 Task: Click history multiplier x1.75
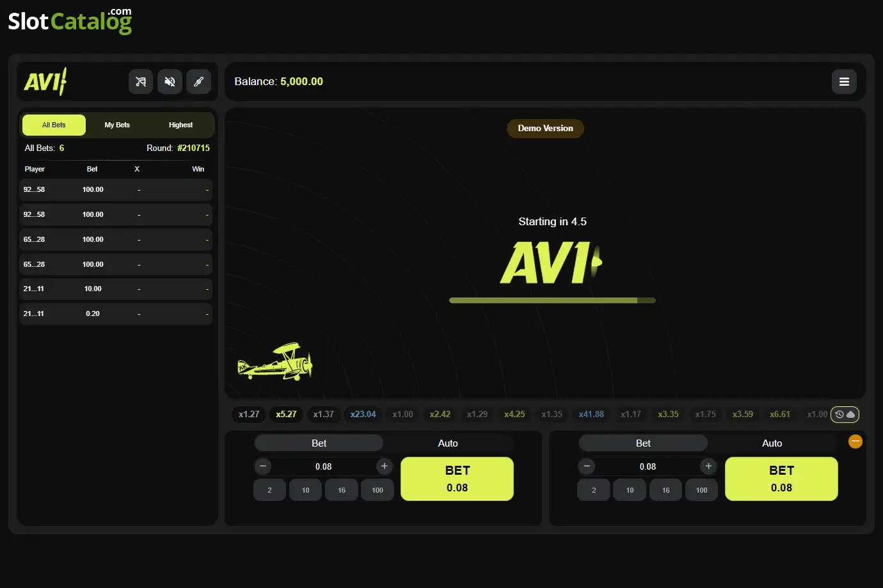[x=705, y=414]
